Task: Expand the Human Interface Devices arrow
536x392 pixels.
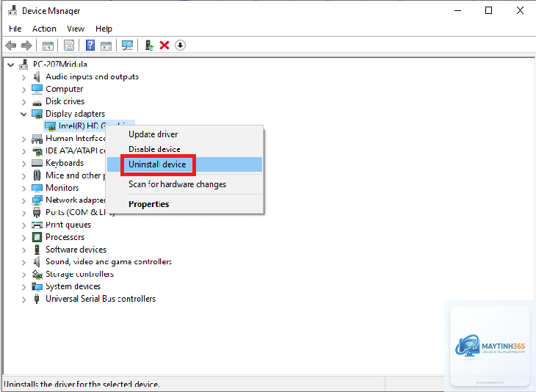Action: click(23, 139)
